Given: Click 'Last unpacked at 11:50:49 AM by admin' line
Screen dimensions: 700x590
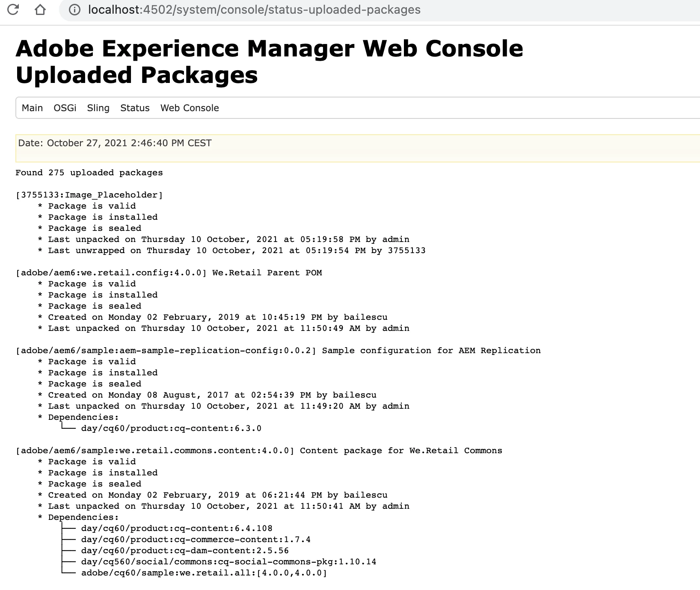Looking at the screenshot, I should click(x=224, y=328).
